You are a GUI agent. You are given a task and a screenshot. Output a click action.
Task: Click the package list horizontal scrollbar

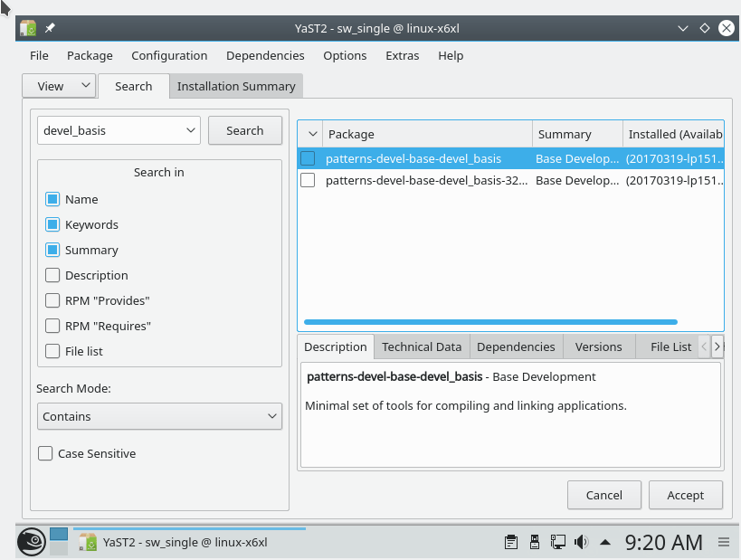(490, 322)
